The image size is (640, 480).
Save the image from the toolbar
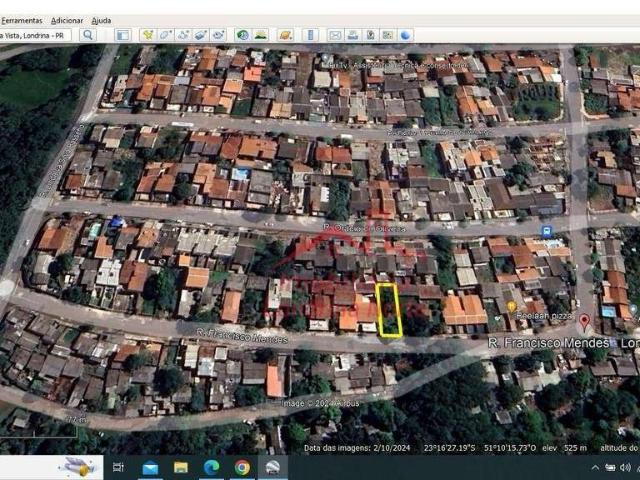click(370, 35)
